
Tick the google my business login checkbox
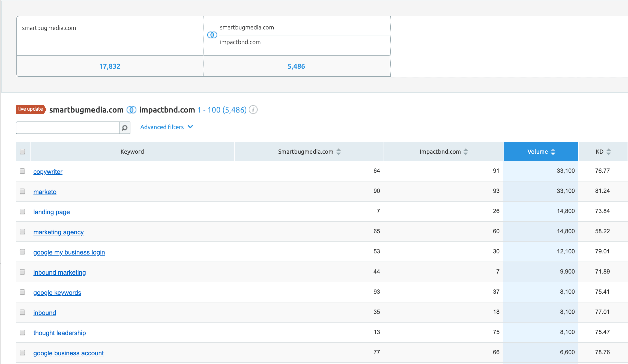[x=22, y=252]
